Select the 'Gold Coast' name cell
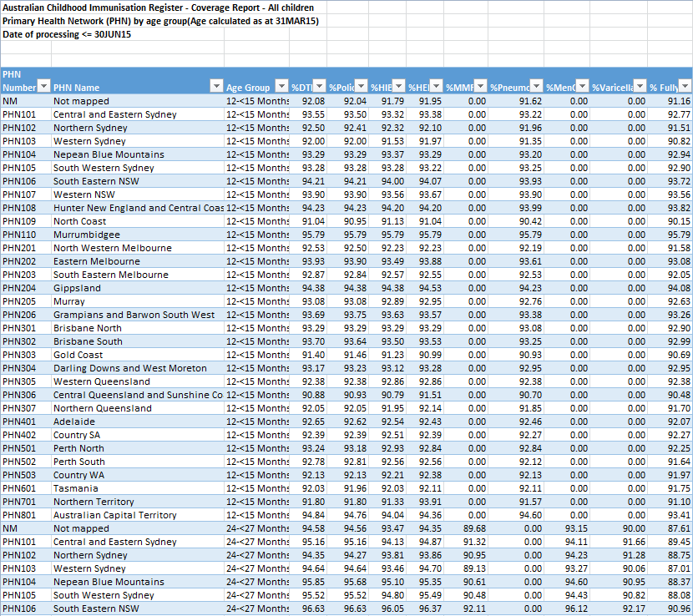The width and height of the screenshot is (693, 616). pyautogui.click(x=138, y=355)
